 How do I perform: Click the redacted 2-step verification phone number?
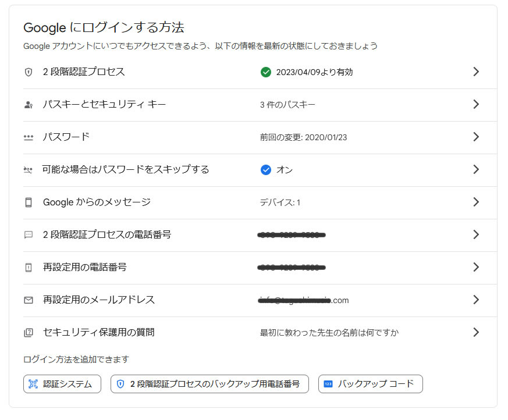pos(292,235)
